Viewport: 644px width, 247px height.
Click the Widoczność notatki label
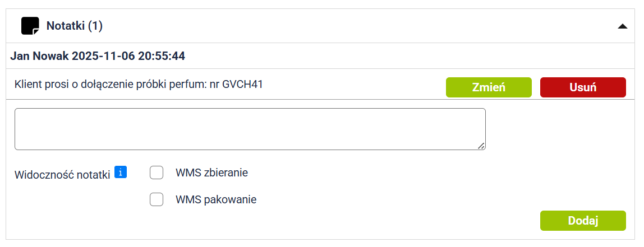point(62,174)
